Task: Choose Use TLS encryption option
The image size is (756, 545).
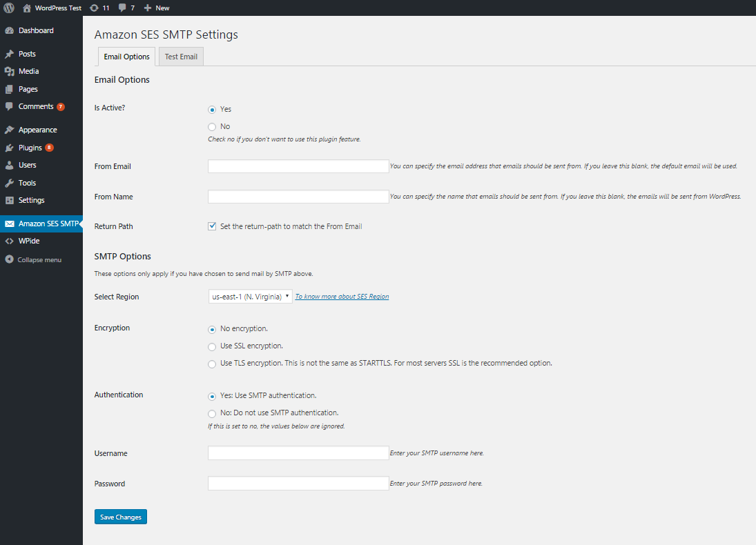Action: [x=212, y=364]
